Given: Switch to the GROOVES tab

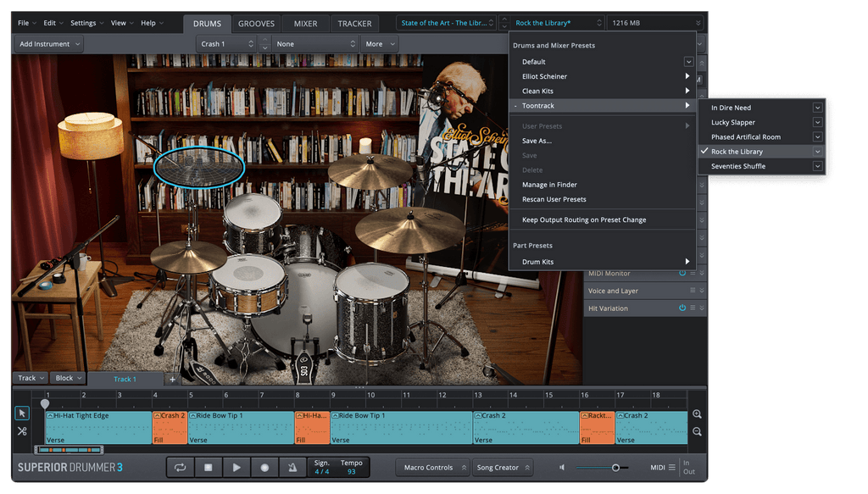Looking at the screenshot, I should tap(256, 24).
